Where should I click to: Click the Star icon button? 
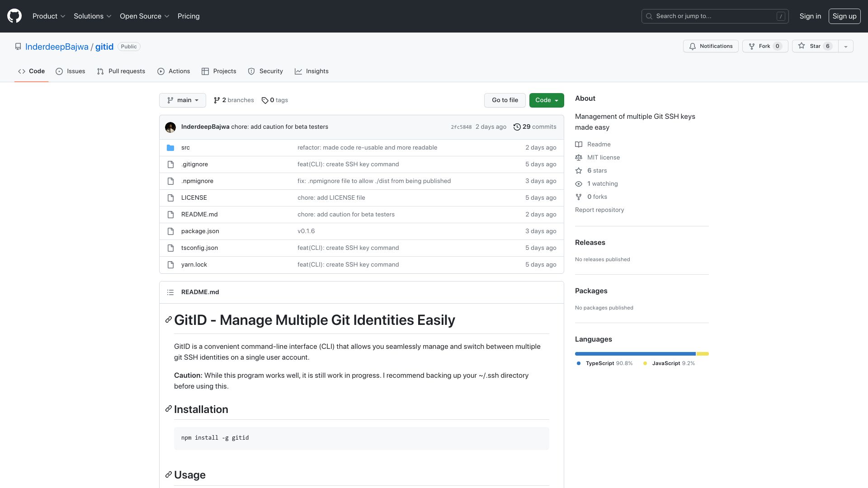tap(815, 46)
